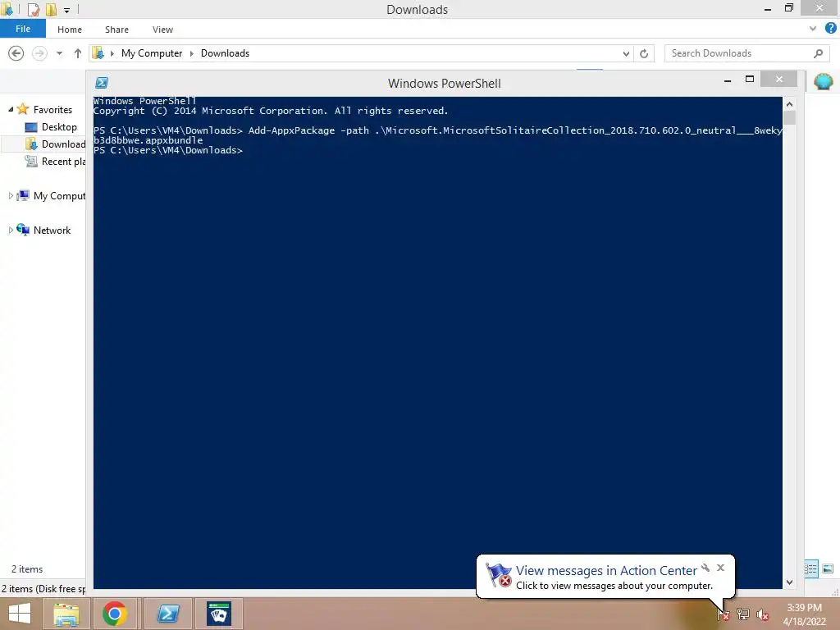Open Explorer Help question mark

(830, 29)
